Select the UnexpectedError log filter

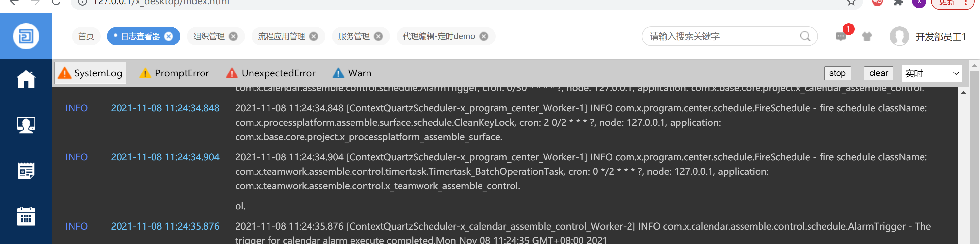(271, 73)
